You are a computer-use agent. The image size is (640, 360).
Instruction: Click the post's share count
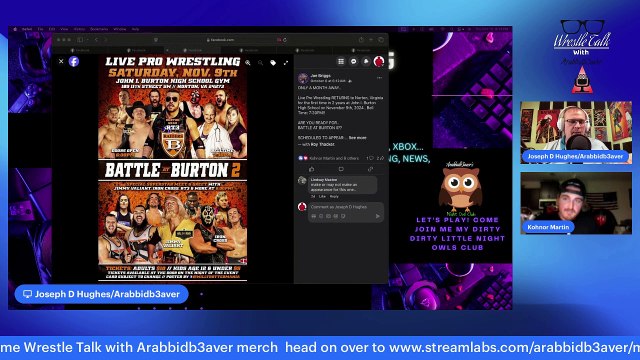(x=380, y=158)
